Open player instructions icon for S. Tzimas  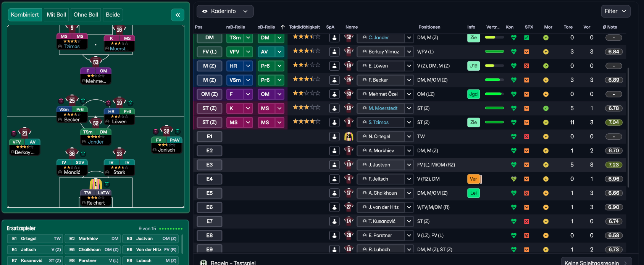pyautogui.click(x=334, y=123)
